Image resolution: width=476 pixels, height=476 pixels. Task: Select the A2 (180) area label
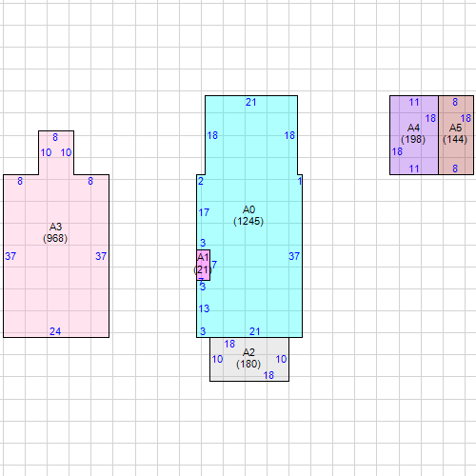coord(248,358)
